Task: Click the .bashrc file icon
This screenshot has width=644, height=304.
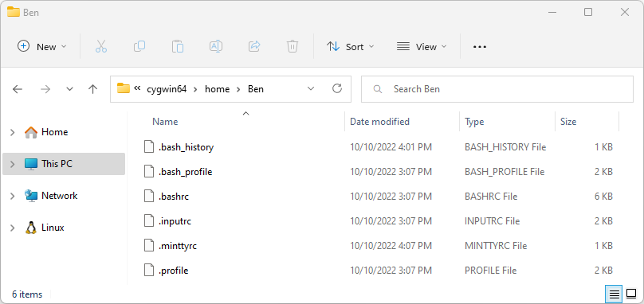Action: (x=148, y=196)
